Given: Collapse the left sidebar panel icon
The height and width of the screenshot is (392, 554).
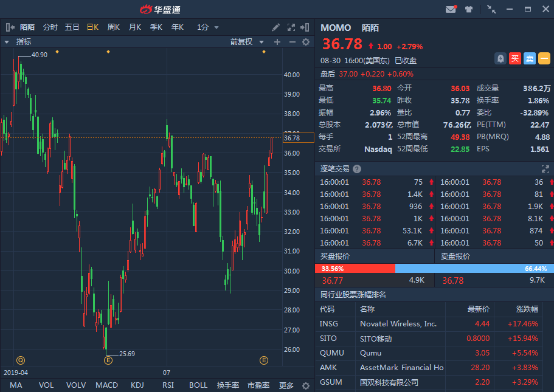Looking at the screenshot, I should (x=10, y=27).
